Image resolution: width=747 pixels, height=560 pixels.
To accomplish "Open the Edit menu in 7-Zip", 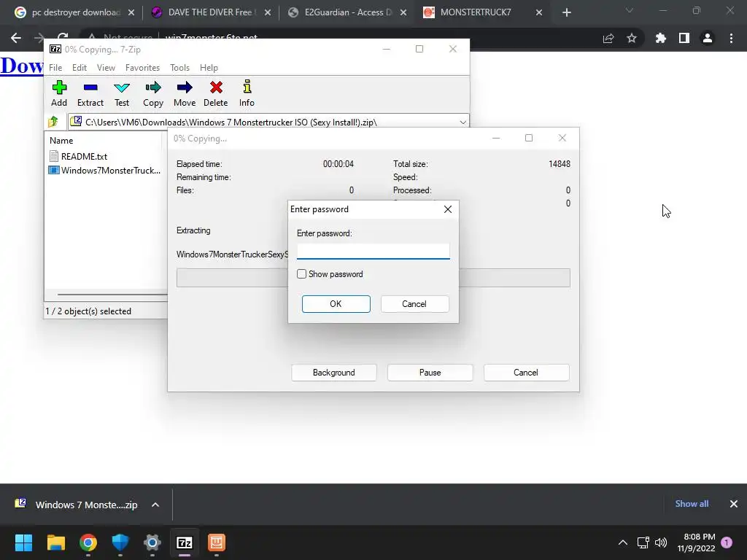I will coord(79,68).
